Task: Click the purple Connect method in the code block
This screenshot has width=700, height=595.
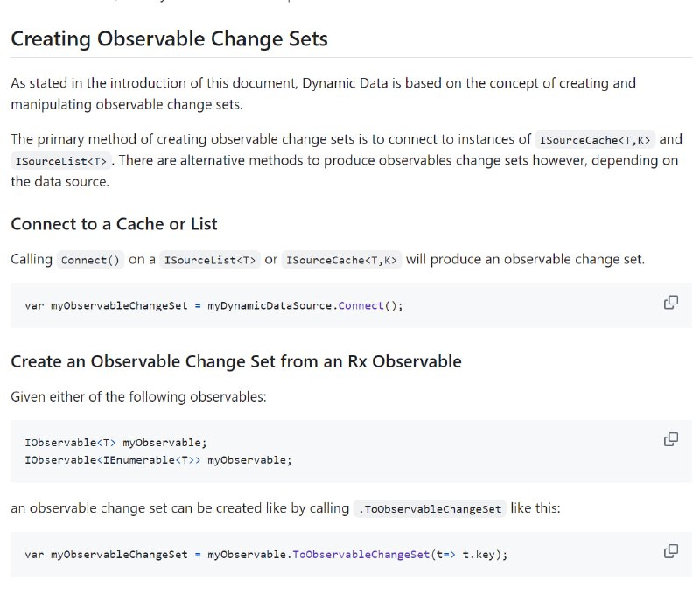Action: pyautogui.click(x=360, y=305)
